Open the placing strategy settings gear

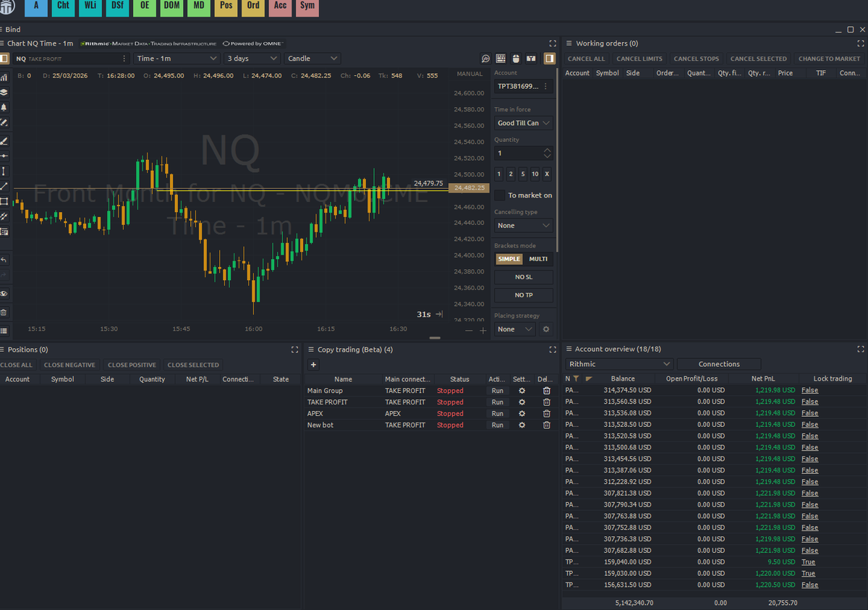[x=546, y=329]
